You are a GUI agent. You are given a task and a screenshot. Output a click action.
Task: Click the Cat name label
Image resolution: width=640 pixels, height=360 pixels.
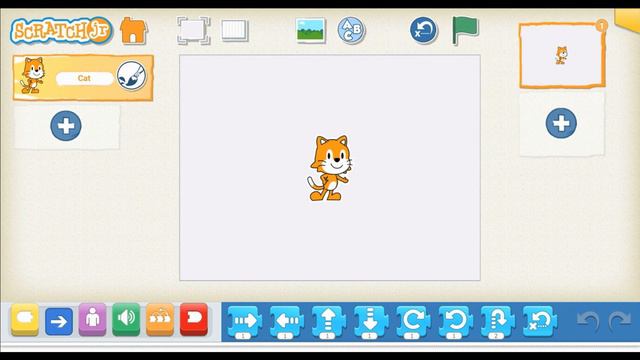(84, 78)
